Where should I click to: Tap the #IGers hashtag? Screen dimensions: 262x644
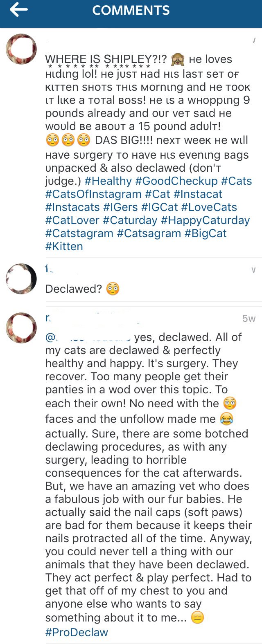coord(120,207)
